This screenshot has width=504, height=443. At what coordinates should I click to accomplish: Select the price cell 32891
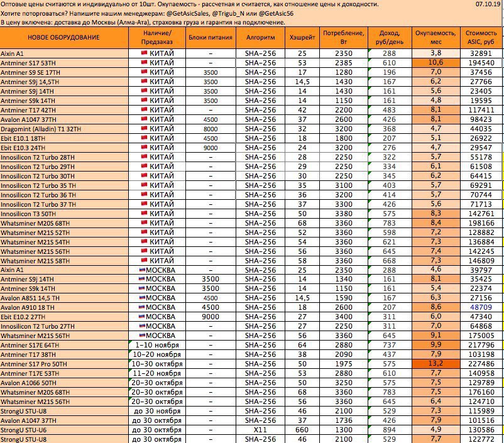[x=481, y=53]
